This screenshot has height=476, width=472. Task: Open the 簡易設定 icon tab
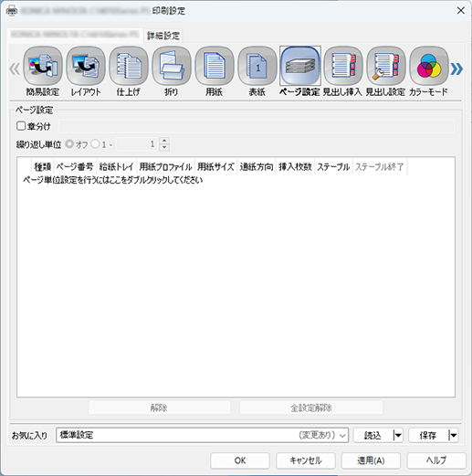[43, 71]
